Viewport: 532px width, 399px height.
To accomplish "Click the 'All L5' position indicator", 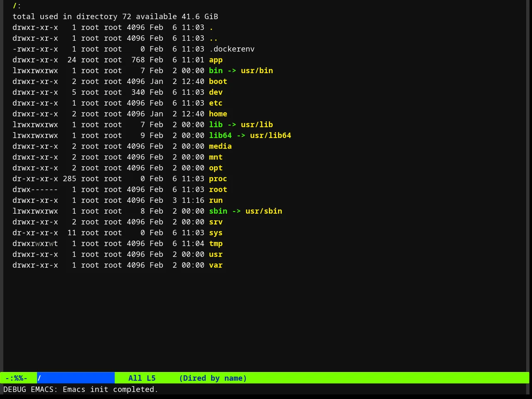I will pyautogui.click(x=142, y=378).
